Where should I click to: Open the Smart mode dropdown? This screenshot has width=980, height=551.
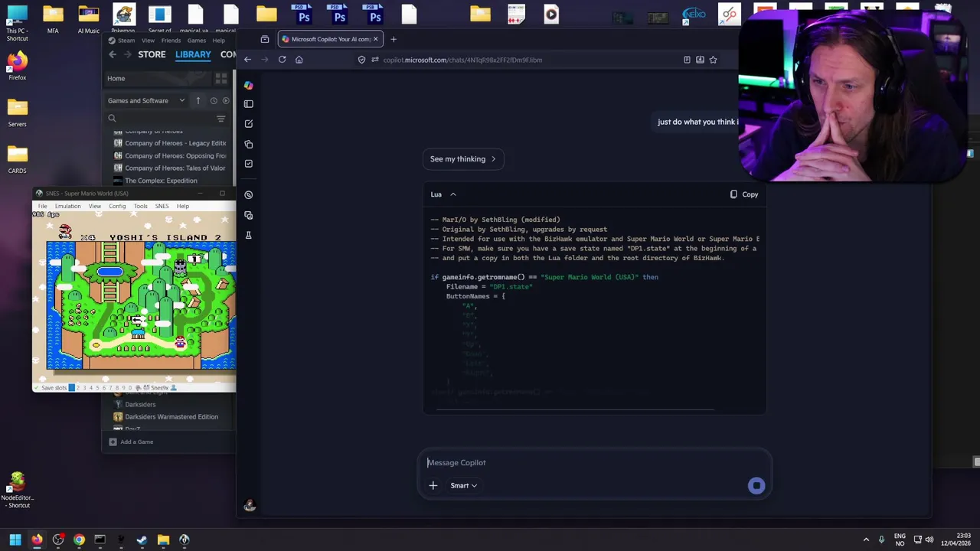point(463,485)
